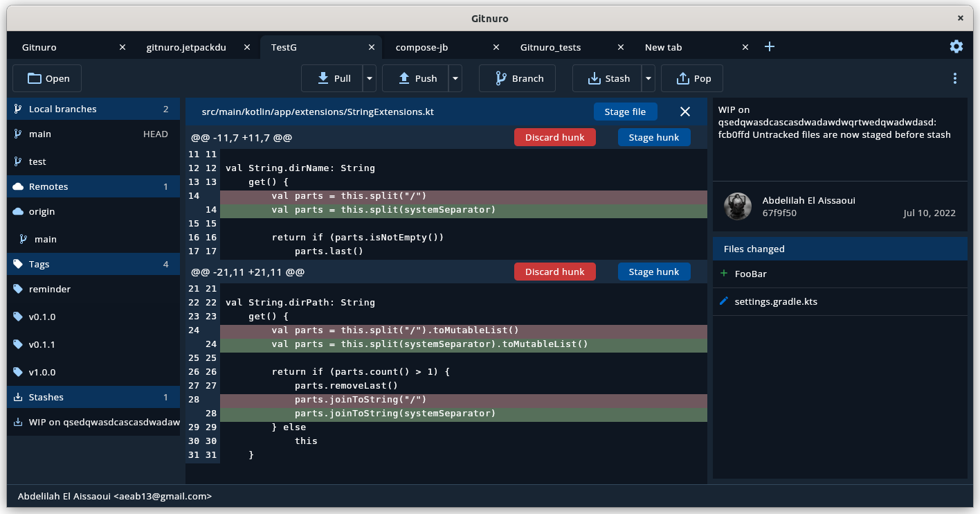Collapse the Tags section

(93, 264)
